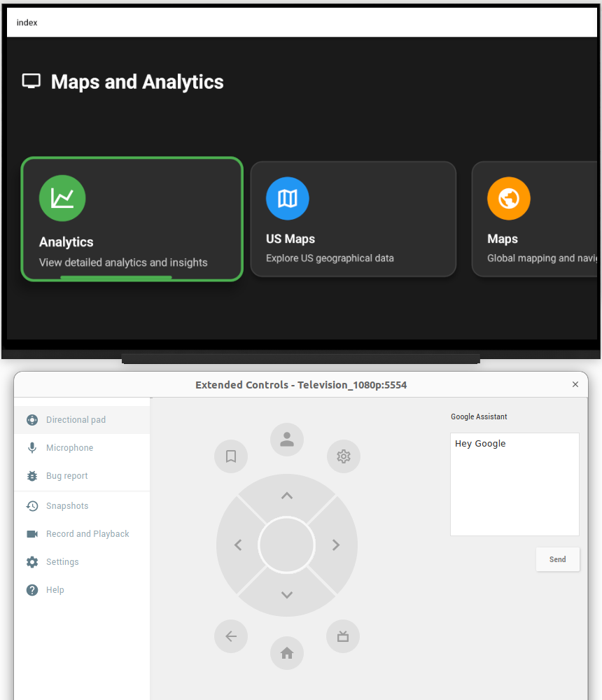
Task: Open the Bug report panel
Action: [31, 475]
